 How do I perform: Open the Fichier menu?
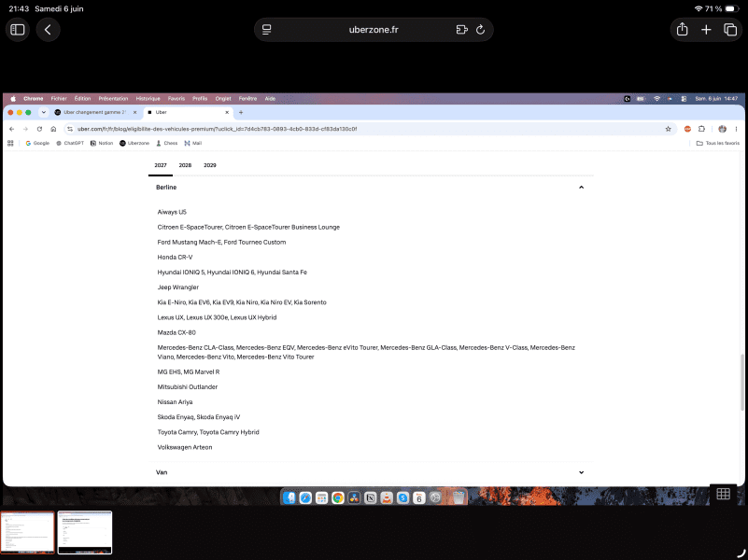click(59, 99)
